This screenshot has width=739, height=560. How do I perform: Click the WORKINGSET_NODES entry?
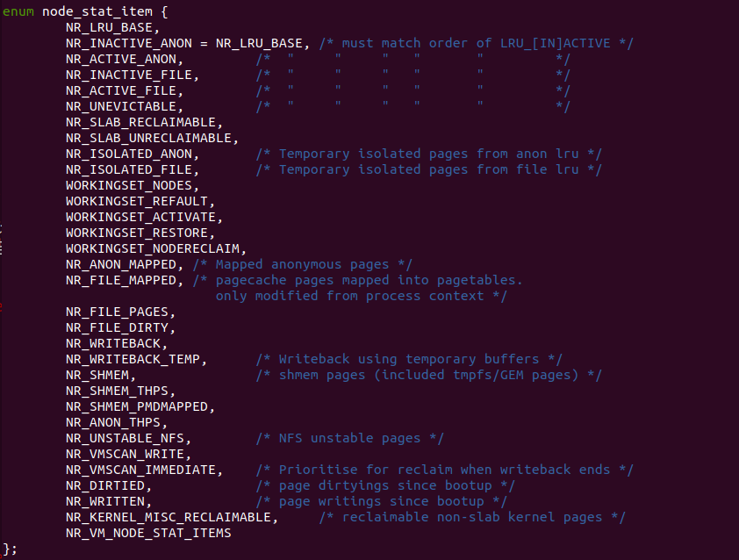(133, 185)
